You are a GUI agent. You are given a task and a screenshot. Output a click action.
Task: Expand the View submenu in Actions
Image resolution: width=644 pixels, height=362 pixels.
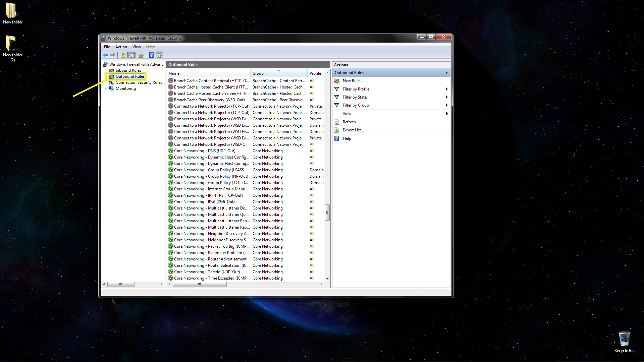click(x=347, y=114)
